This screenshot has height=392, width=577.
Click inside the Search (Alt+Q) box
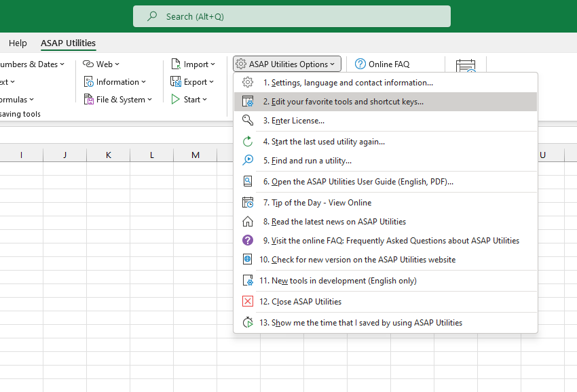point(291,16)
